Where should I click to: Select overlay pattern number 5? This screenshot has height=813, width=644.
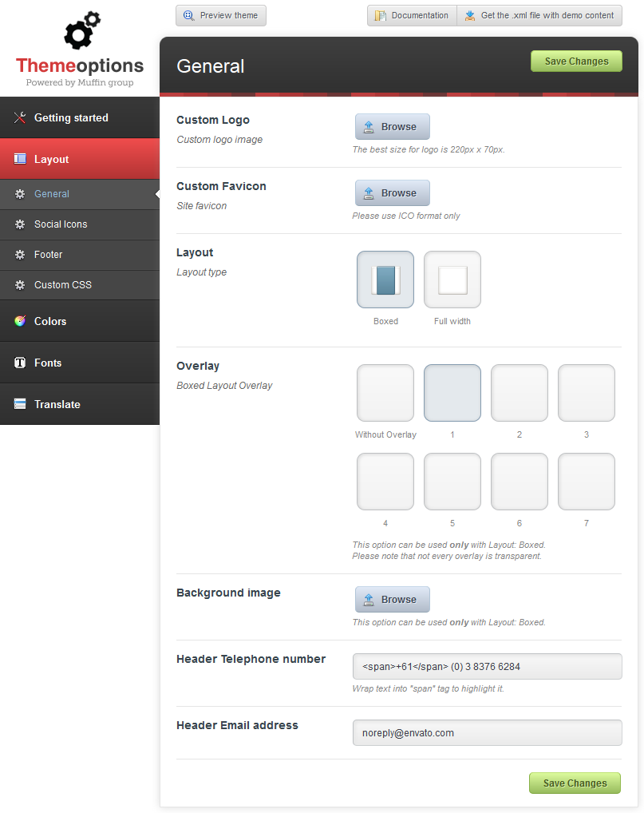pos(452,482)
